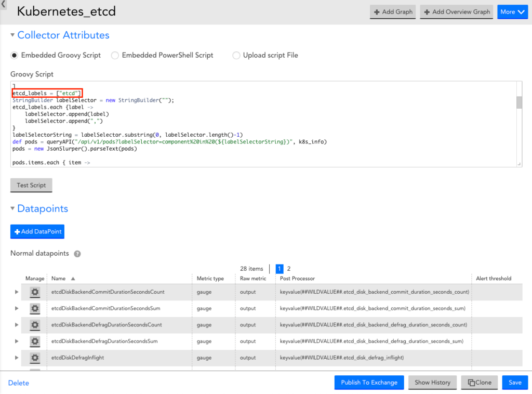The image size is (532, 394).
Task: Click the Test Script button
Action: coord(31,186)
